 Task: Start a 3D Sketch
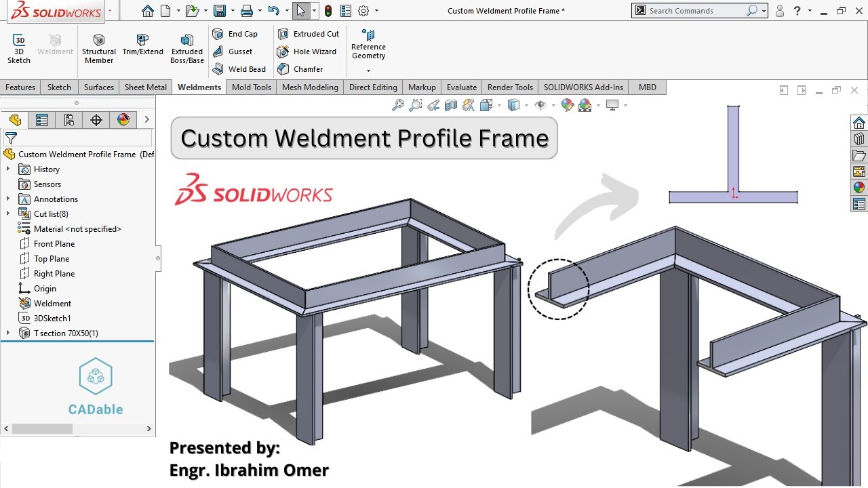point(19,48)
